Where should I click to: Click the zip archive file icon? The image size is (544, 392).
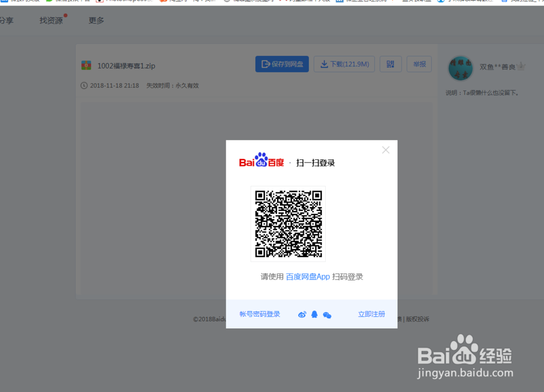[x=86, y=65]
